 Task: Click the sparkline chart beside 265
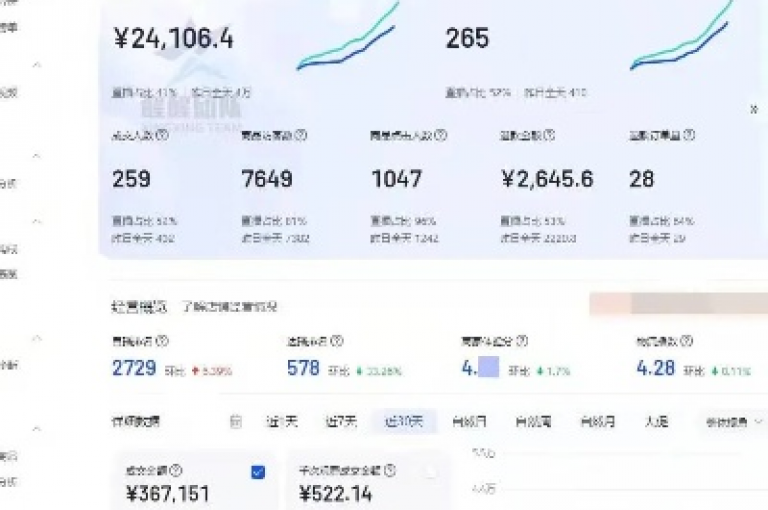[x=681, y=37]
